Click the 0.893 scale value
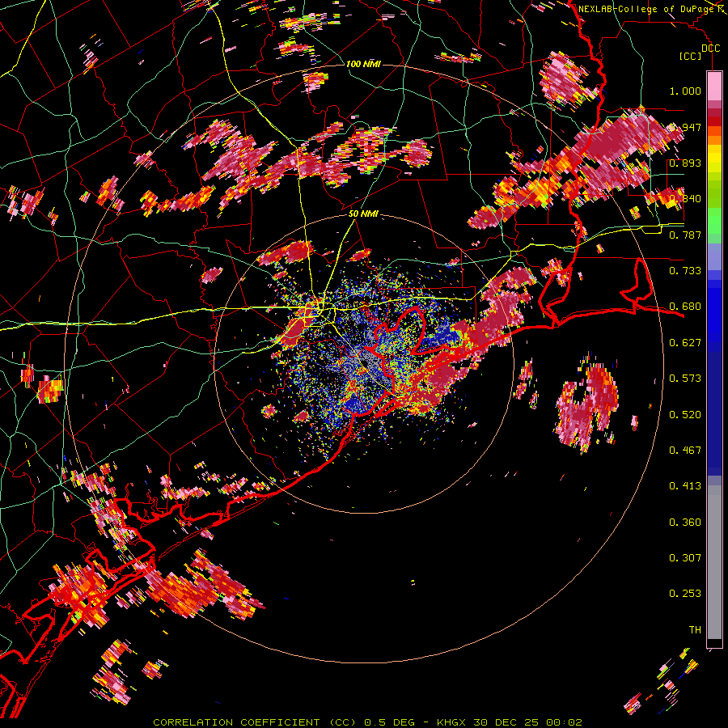The width and height of the screenshot is (728, 728). [685, 163]
